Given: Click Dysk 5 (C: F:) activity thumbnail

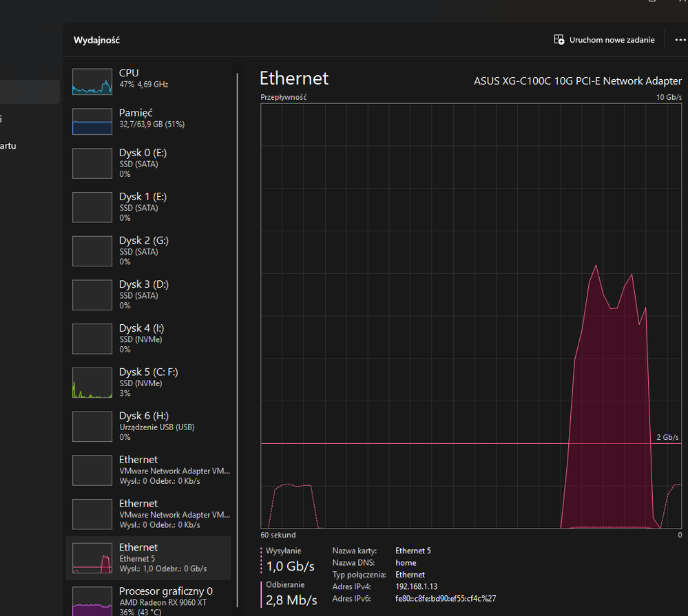Looking at the screenshot, I should coord(92,383).
